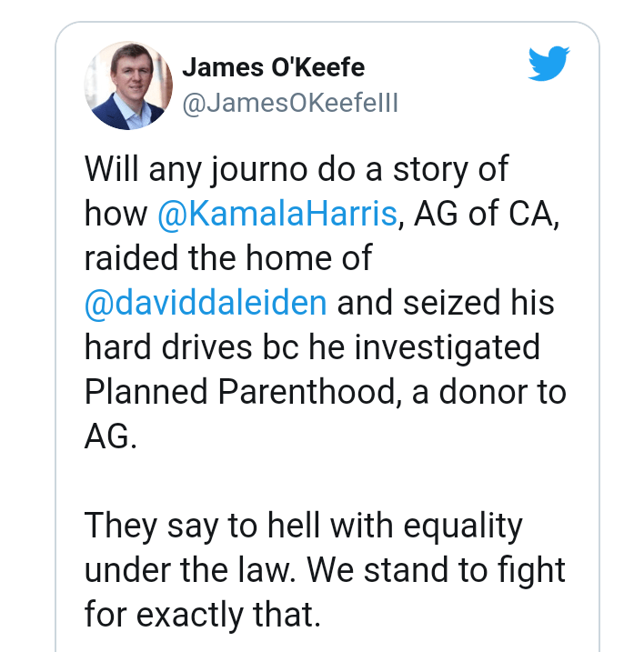
Task: Click the line "Will any journo do a story of"
Action: 296,170
